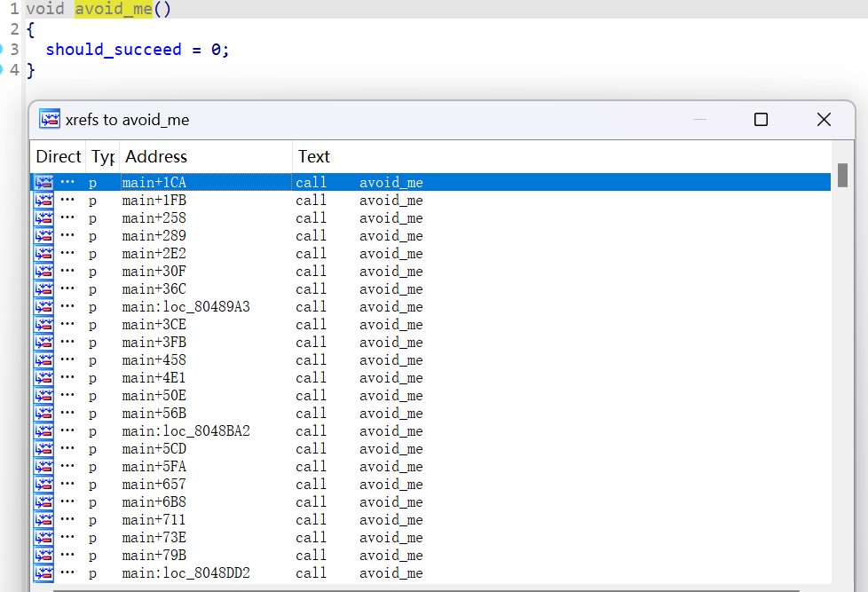Screen dimensions: 868x592
Task: Click the xref icon of the main+6B8 row
Action: click(x=43, y=501)
